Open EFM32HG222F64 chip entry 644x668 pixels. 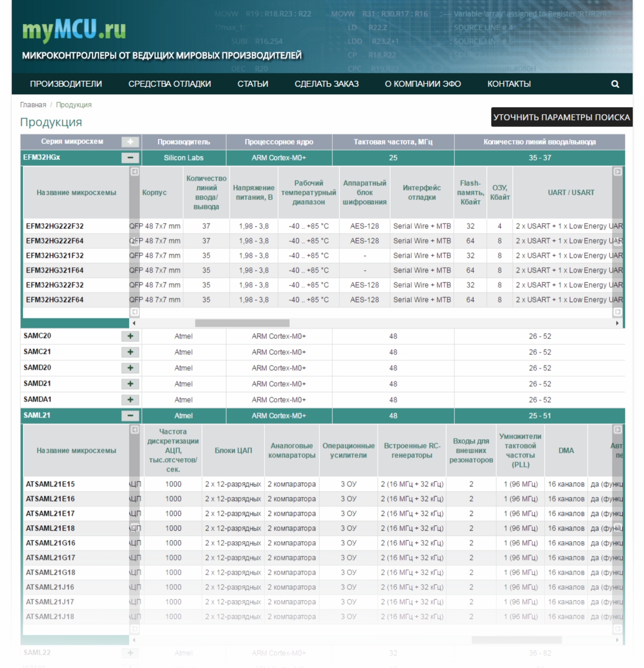point(55,241)
